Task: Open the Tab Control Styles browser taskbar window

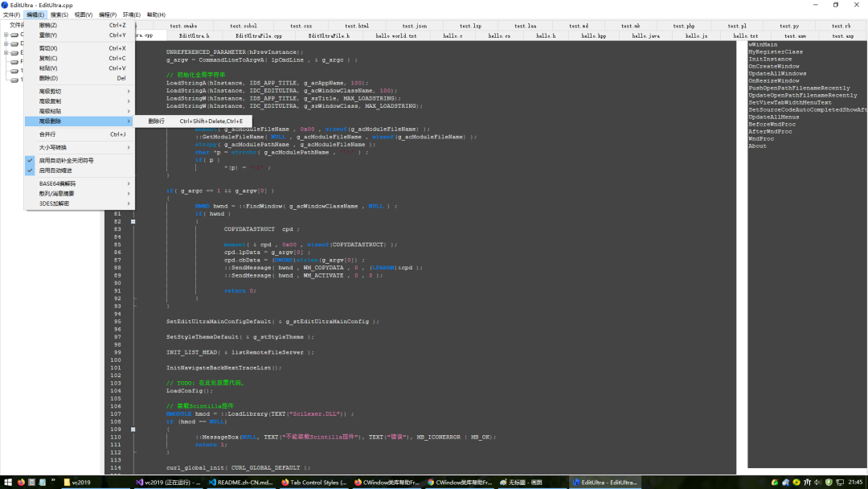Action: point(313,483)
